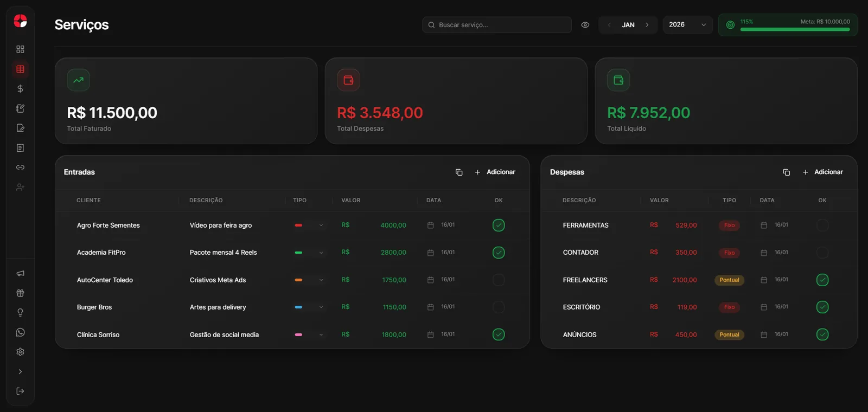Click the Buscar serviço search field
The width and height of the screenshot is (868, 412).
497,25
